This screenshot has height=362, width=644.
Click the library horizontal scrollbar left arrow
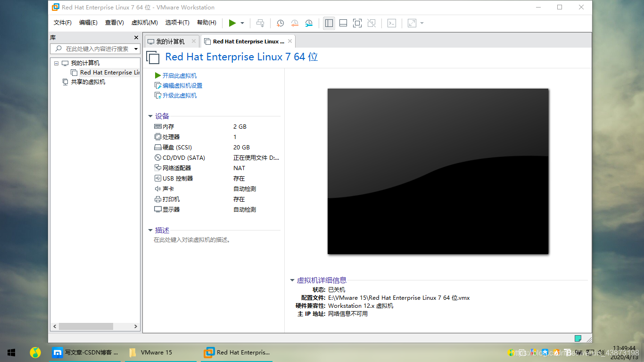(55, 326)
